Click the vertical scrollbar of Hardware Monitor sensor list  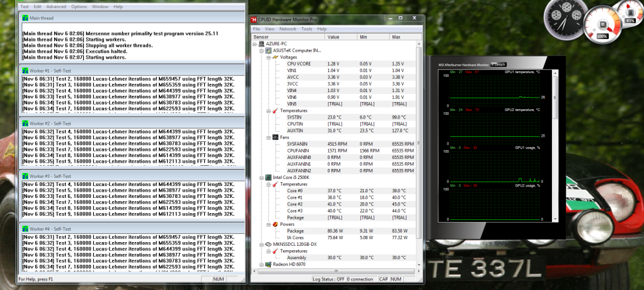click(419, 154)
